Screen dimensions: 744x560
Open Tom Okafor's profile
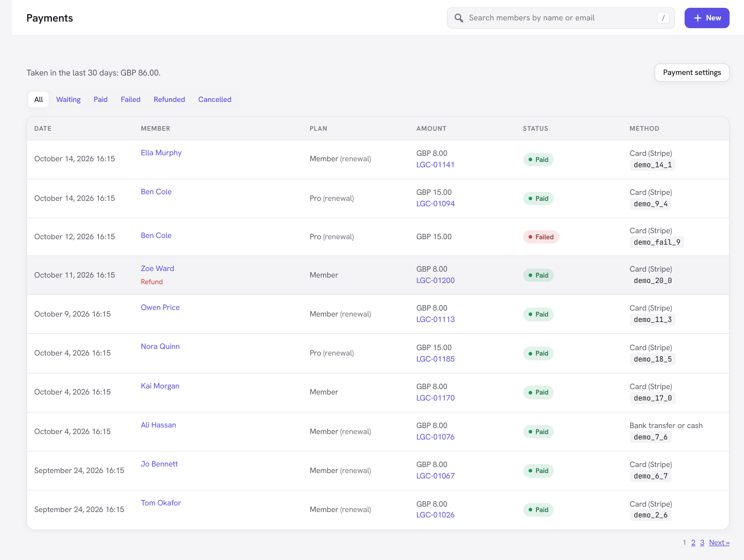pyautogui.click(x=161, y=503)
